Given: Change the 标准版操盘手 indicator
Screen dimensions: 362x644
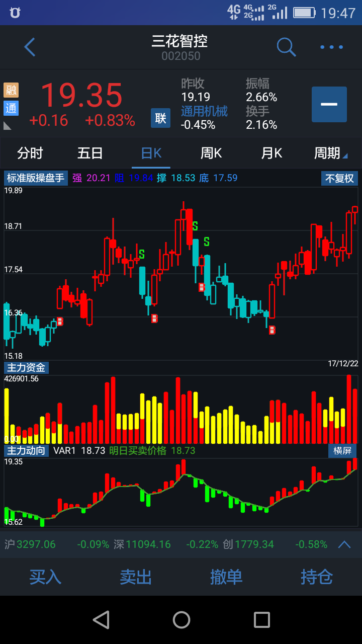Looking at the screenshot, I should point(36,178).
